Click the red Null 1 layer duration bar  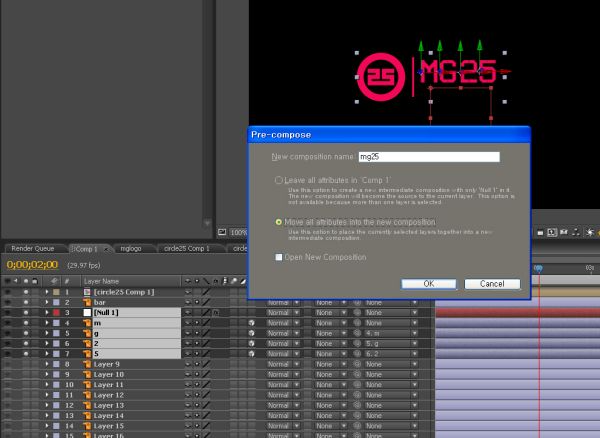point(518,313)
